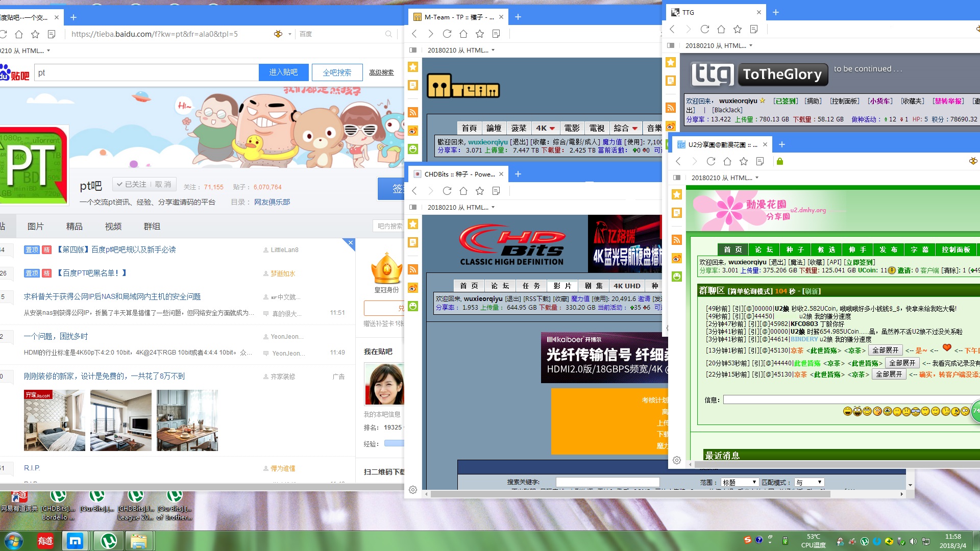Open favorites star panel in M-Team sidebar
The width and height of the screenshot is (980, 551).
[x=413, y=67]
